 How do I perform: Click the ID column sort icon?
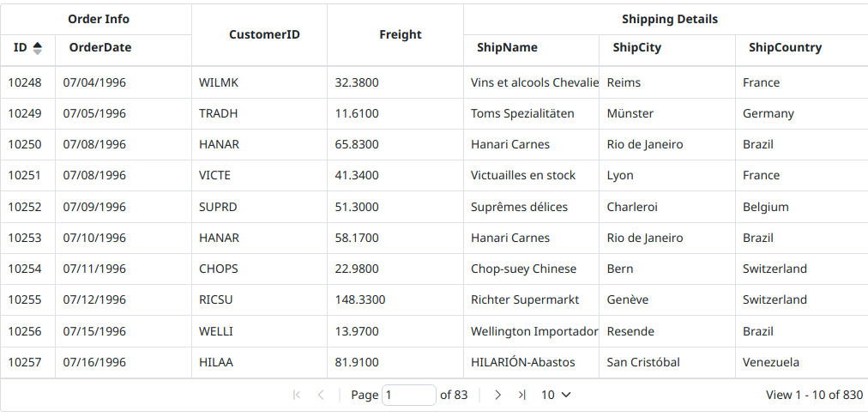point(37,48)
